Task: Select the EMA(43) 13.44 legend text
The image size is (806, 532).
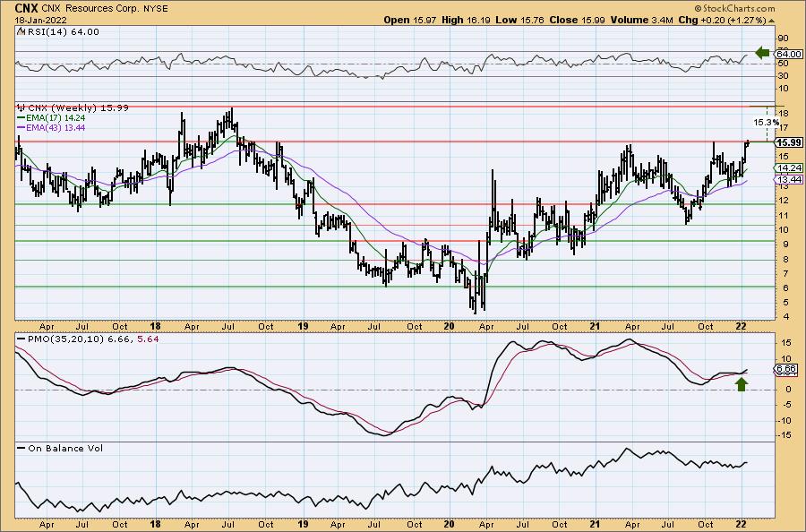Action: pyautogui.click(x=56, y=127)
